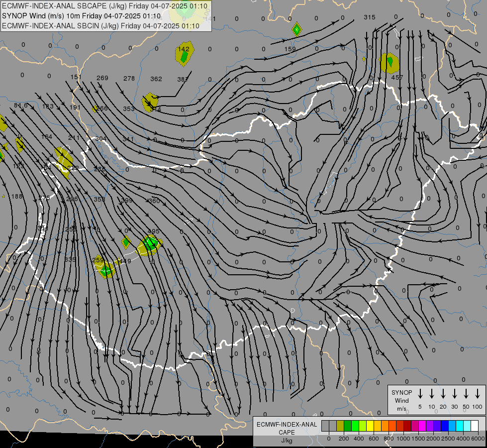Viewport: 487px width, 448px height.
Task: Click the 800 label on CAPE scale
Action: (389, 439)
